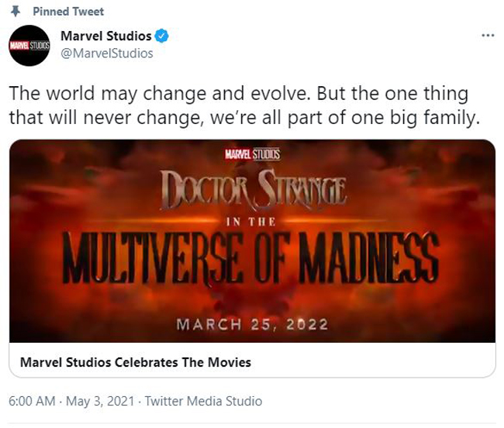The height and width of the screenshot is (428, 504).
Task: Play the Doctor Strange video thumbnail
Action: [252, 241]
